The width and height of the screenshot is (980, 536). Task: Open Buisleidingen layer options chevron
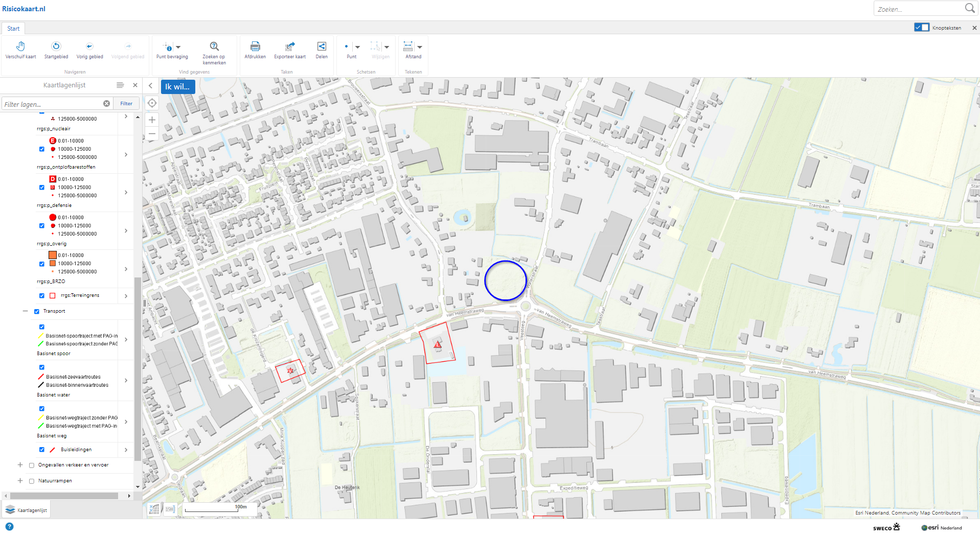[126, 450]
